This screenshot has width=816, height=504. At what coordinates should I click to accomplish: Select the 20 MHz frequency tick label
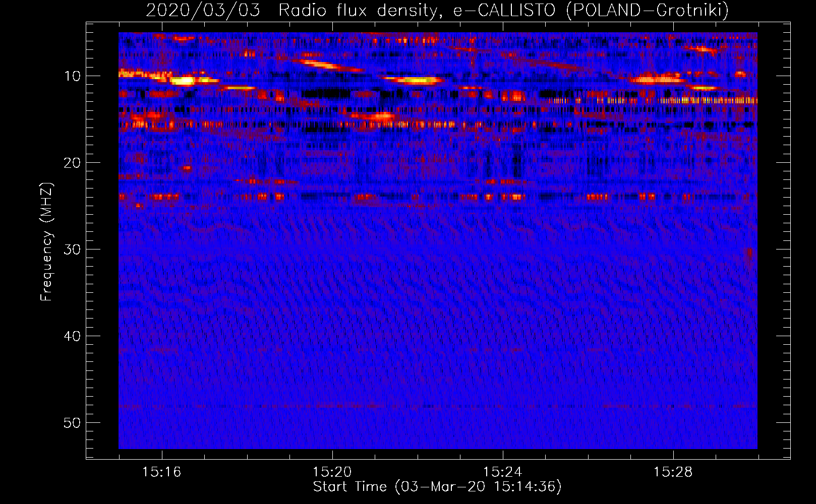(72, 163)
